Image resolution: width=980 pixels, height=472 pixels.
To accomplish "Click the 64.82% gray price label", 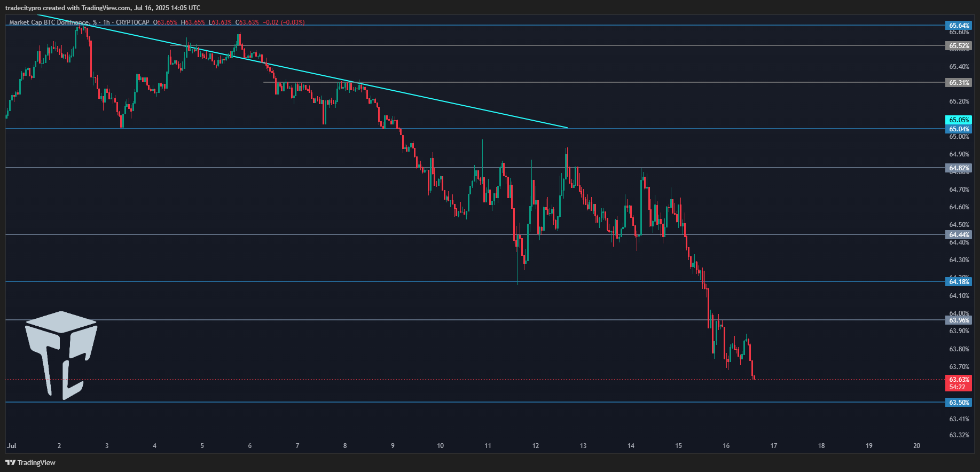I will (959, 168).
